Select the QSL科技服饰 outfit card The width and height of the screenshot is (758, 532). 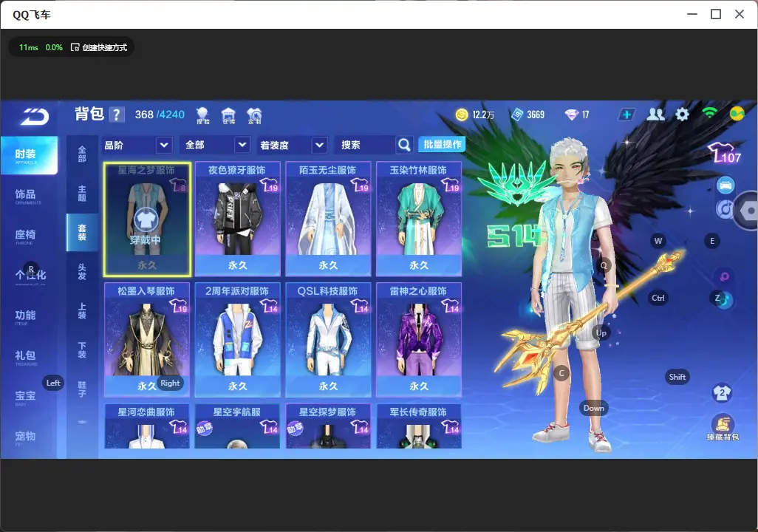[328, 340]
